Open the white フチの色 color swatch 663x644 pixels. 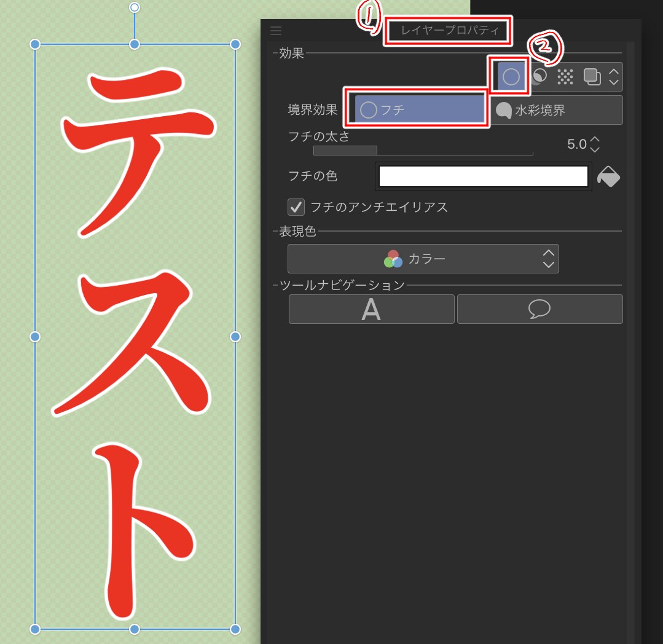484,176
